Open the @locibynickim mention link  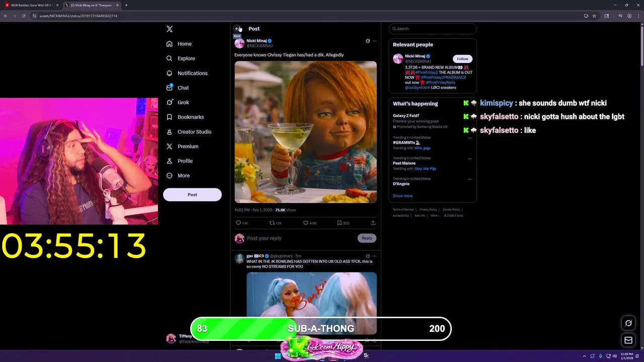[418, 87]
